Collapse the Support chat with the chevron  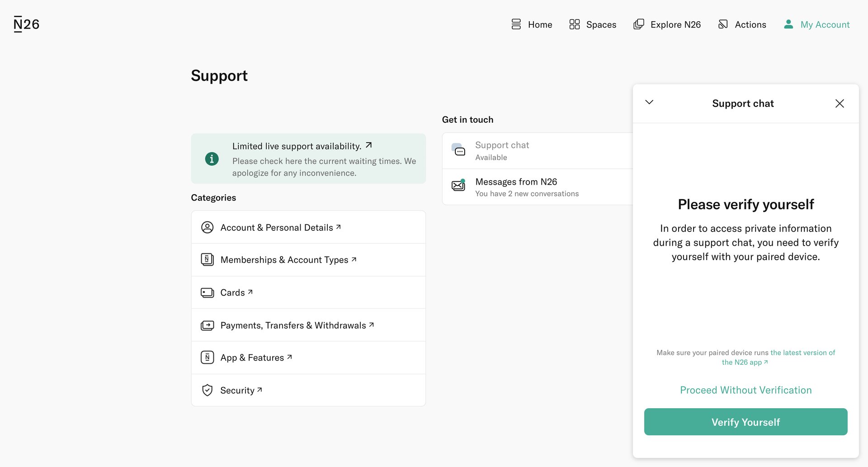649,102
